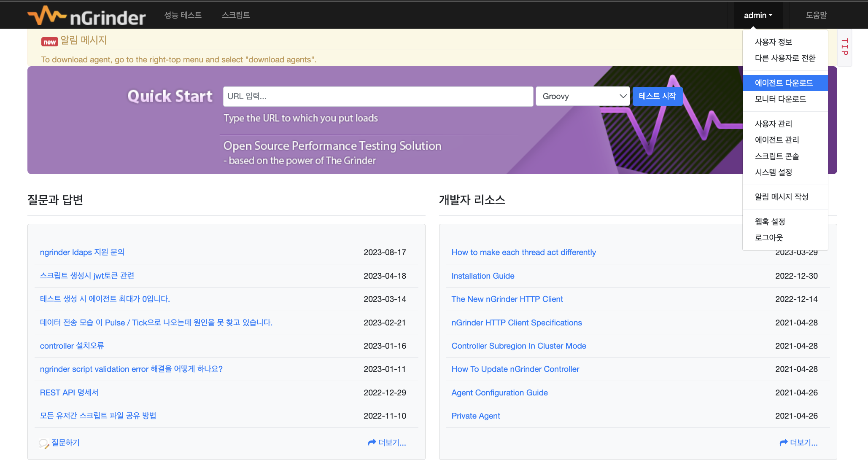Open the 데이터 전송 모습 Pulse / Tick question

(156, 322)
